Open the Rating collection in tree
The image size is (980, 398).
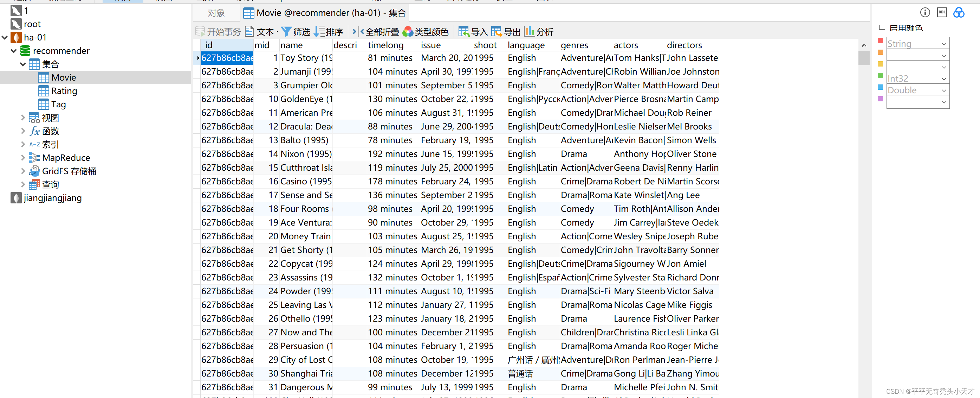point(64,91)
